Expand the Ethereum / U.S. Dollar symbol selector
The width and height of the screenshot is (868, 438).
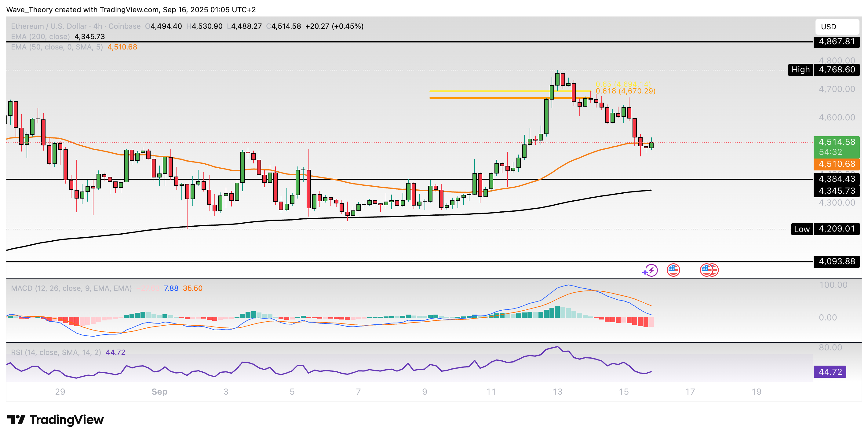coord(49,26)
